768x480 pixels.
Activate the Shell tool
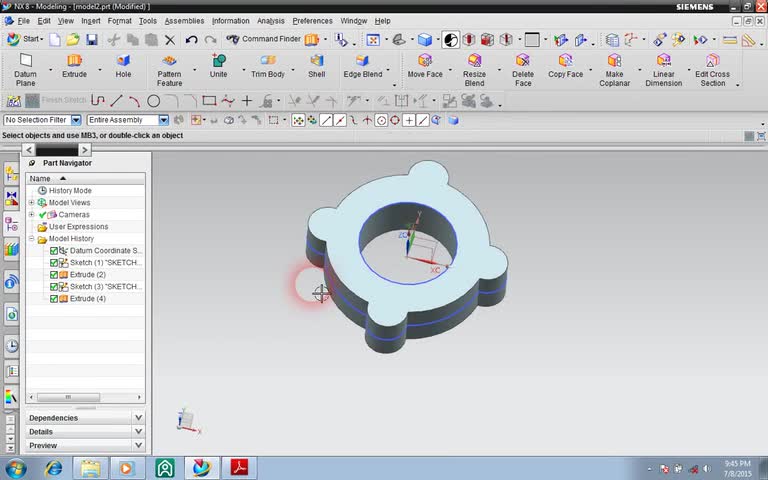click(316, 62)
